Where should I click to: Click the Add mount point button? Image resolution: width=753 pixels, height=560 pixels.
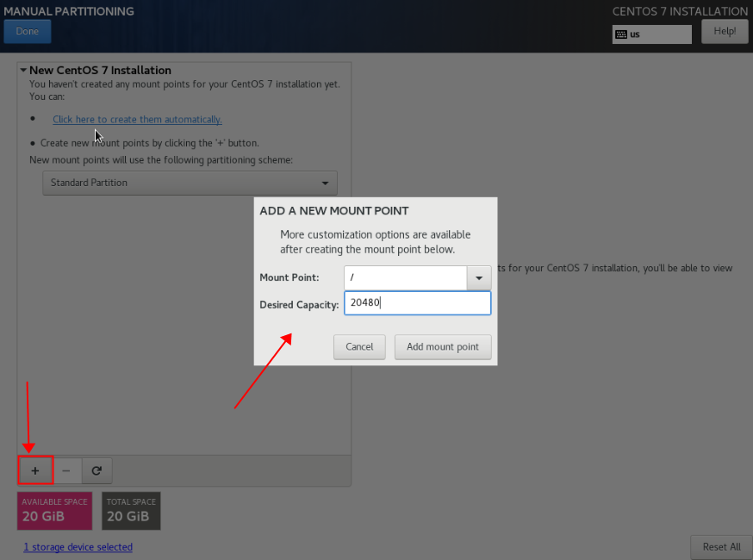pyautogui.click(x=443, y=346)
